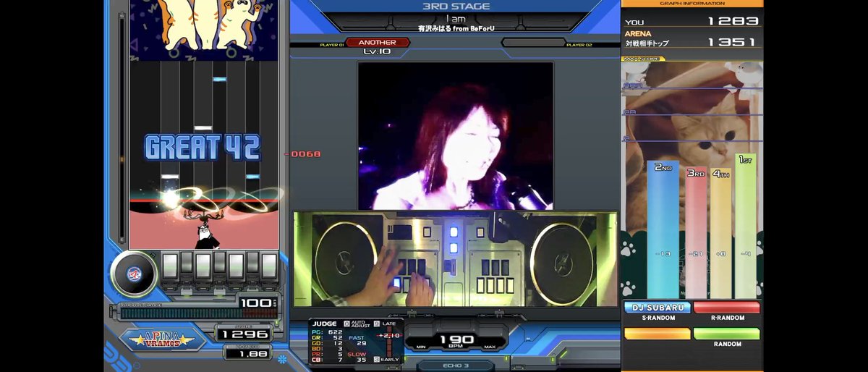Click the lit blue start button on the controller

coord(454,232)
